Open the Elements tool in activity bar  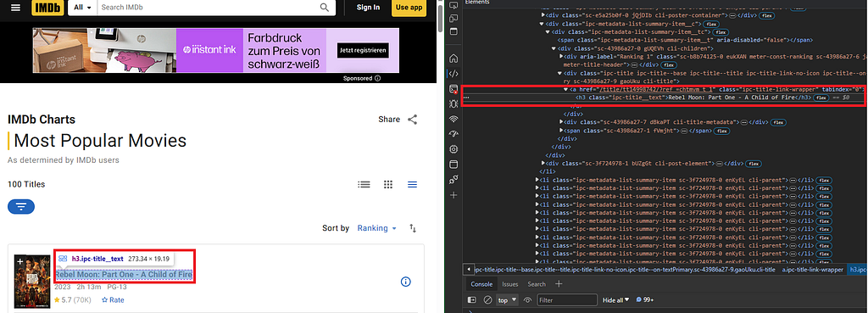coord(453,73)
